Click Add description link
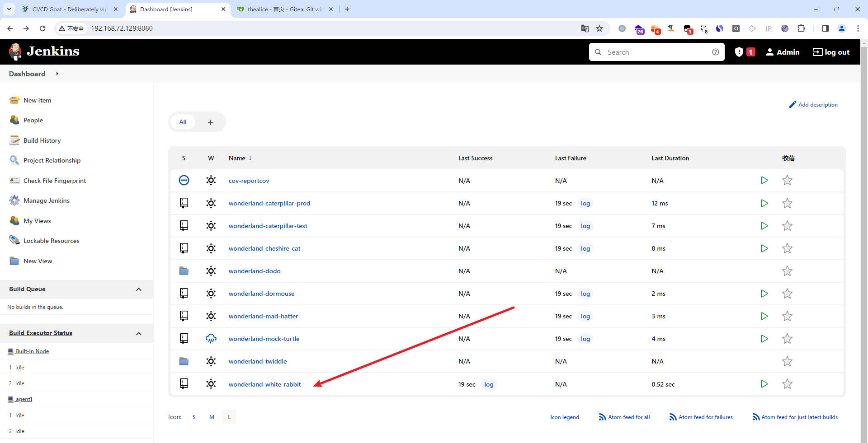The image size is (868, 443). click(813, 104)
